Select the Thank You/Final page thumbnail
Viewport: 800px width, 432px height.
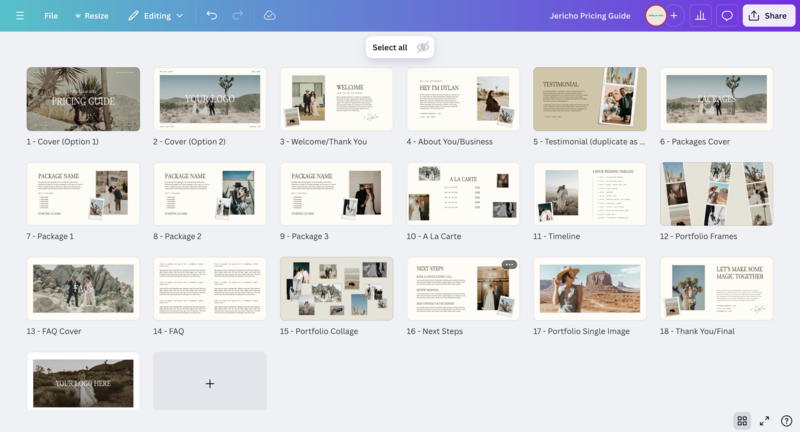tap(716, 289)
